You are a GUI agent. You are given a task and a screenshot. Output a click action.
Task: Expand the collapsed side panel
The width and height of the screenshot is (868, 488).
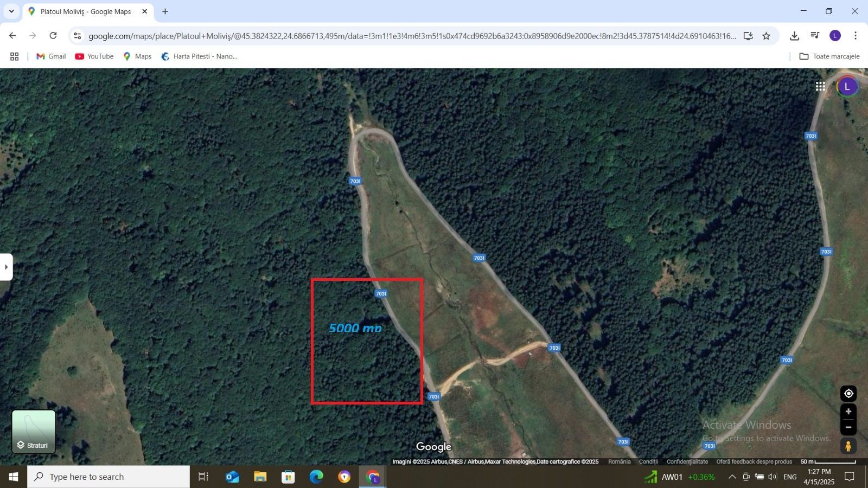click(x=6, y=267)
